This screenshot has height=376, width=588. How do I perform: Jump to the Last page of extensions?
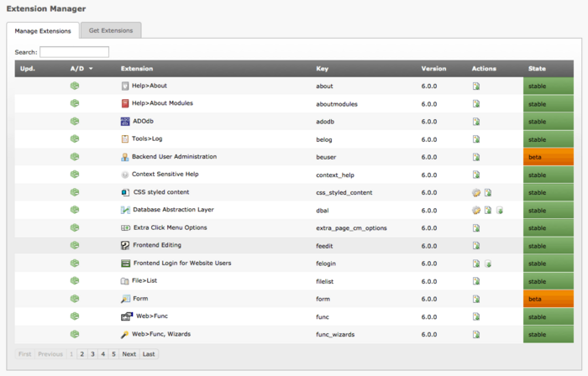coord(149,354)
